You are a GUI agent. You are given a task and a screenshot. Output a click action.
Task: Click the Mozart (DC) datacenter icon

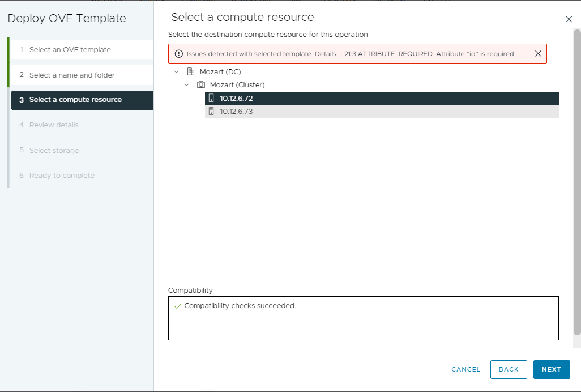(x=191, y=71)
